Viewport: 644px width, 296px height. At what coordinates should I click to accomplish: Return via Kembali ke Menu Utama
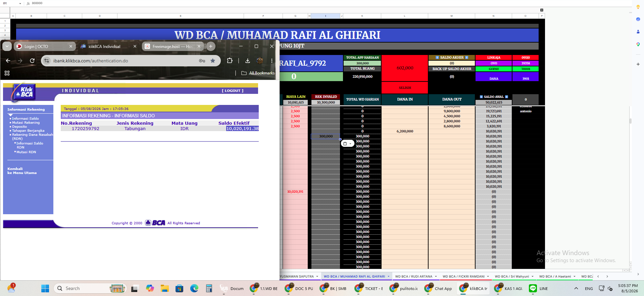(22, 171)
